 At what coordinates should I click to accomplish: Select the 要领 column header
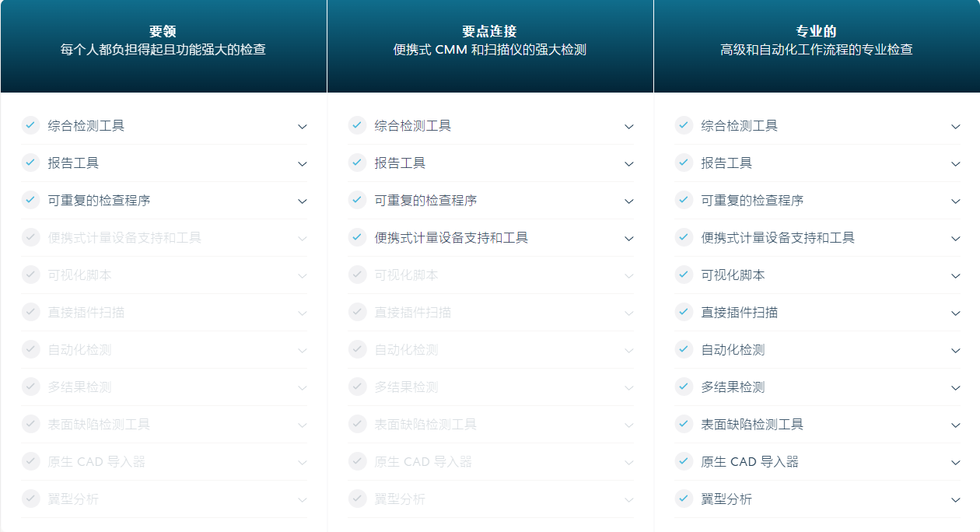[x=163, y=32]
